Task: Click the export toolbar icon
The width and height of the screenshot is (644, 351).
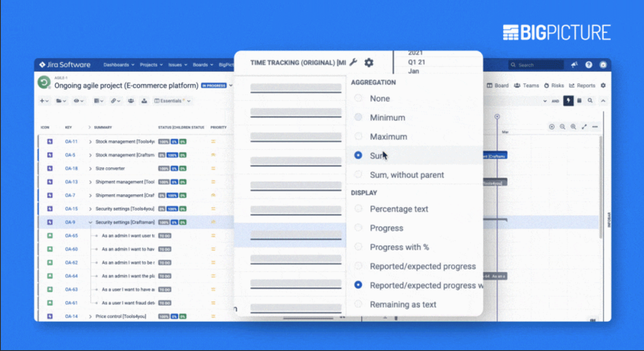Action: click(x=144, y=101)
